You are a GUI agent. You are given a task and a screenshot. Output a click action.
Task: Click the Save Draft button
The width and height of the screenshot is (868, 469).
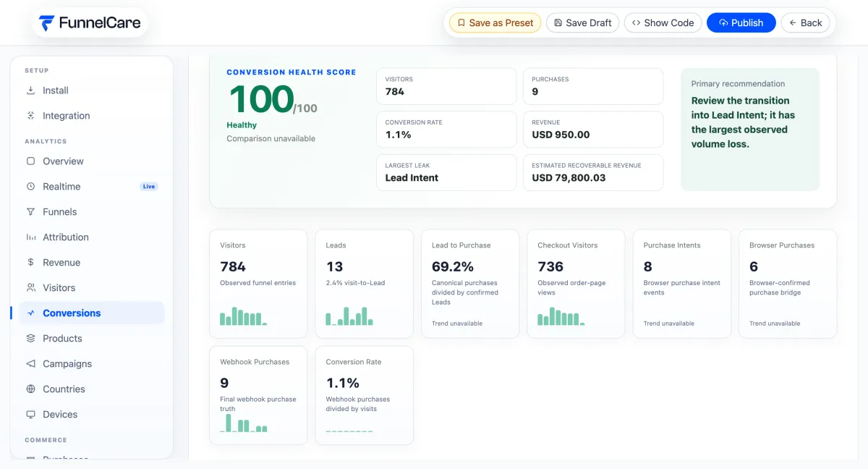583,23
